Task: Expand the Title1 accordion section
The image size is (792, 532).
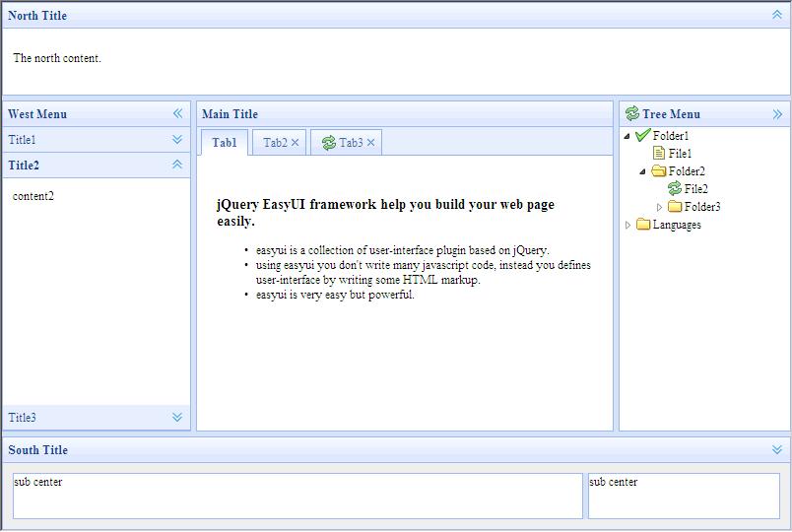Action: click(176, 140)
